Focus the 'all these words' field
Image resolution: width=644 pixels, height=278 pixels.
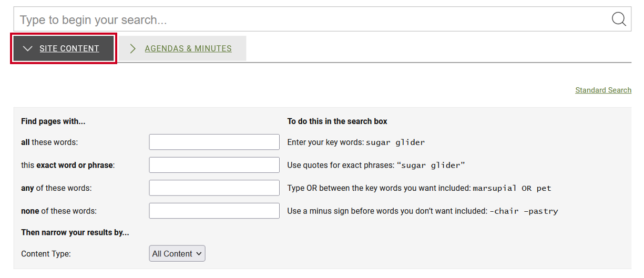pyautogui.click(x=214, y=142)
